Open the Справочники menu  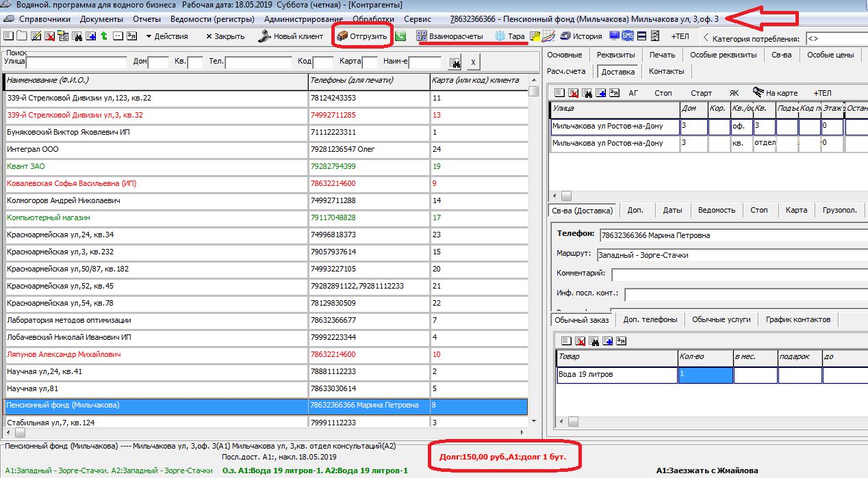(x=44, y=19)
